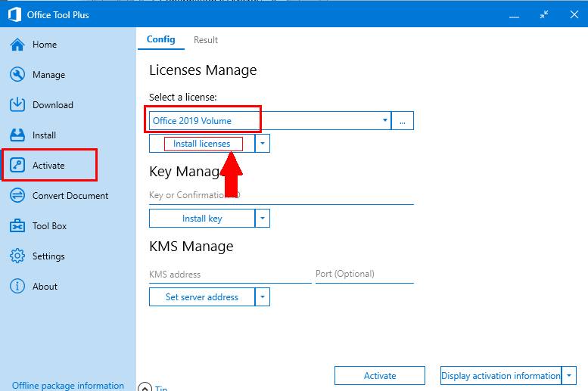Screen dimensions: 588x391
Task: Close the Office Tool Plus window
Action: tap(574, 14)
